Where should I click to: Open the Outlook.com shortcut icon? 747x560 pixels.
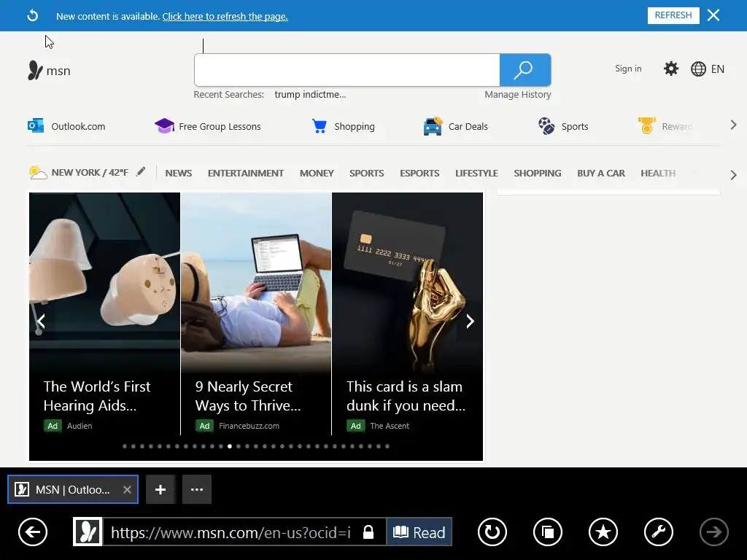tap(36, 126)
